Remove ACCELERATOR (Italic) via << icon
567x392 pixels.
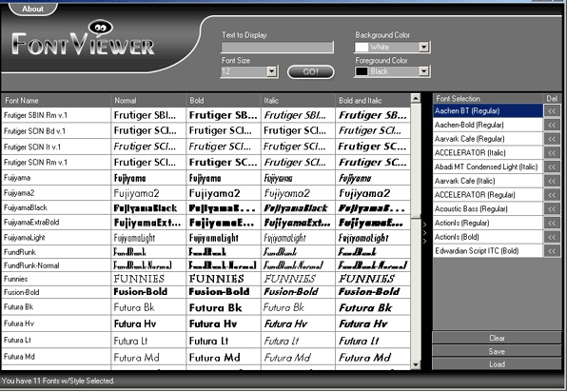tap(552, 153)
